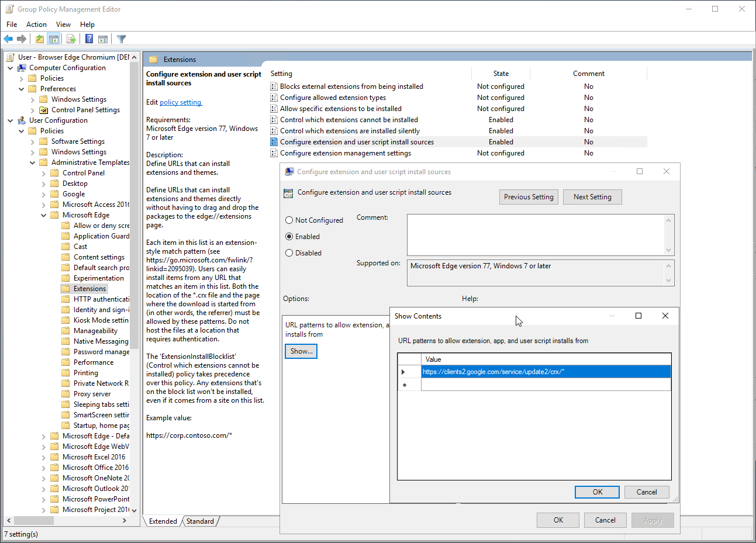Switch to the Standard tab
Image resolution: width=756 pixels, height=543 pixels.
[200, 521]
